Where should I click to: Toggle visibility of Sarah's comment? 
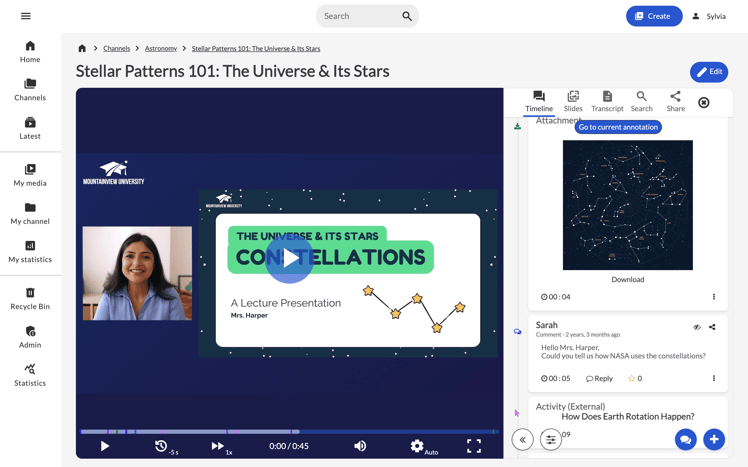pos(697,327)
